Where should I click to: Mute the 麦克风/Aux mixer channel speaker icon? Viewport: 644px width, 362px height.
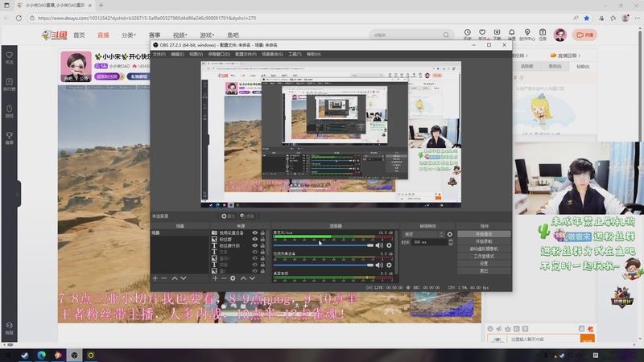[379, 245]
